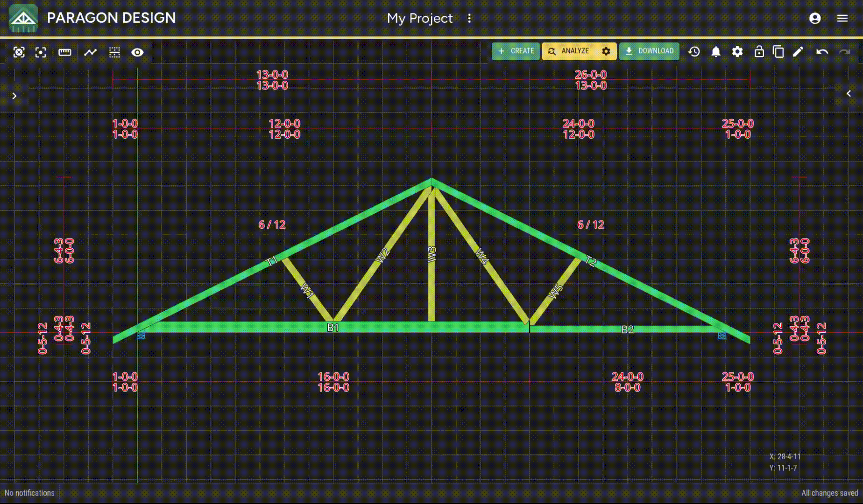Select the ruler measure tool
The image size is (863, 504).
(x=64, y=52)
